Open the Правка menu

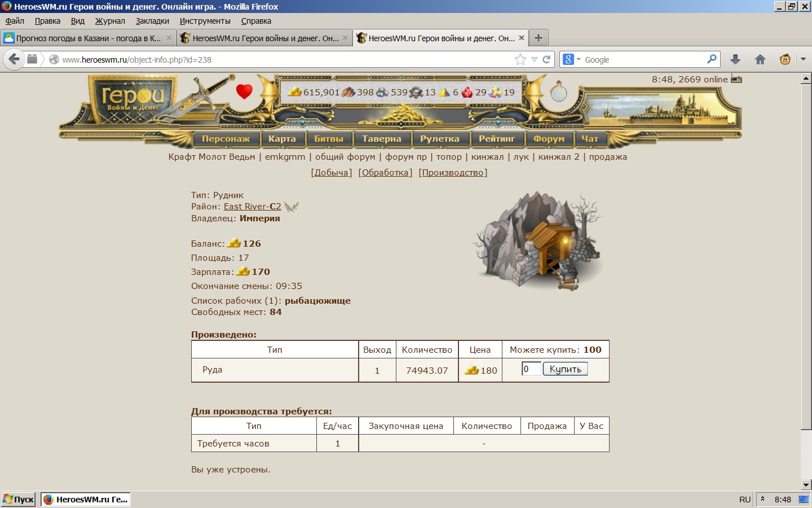pyautogui.click(x=47, y=21)
